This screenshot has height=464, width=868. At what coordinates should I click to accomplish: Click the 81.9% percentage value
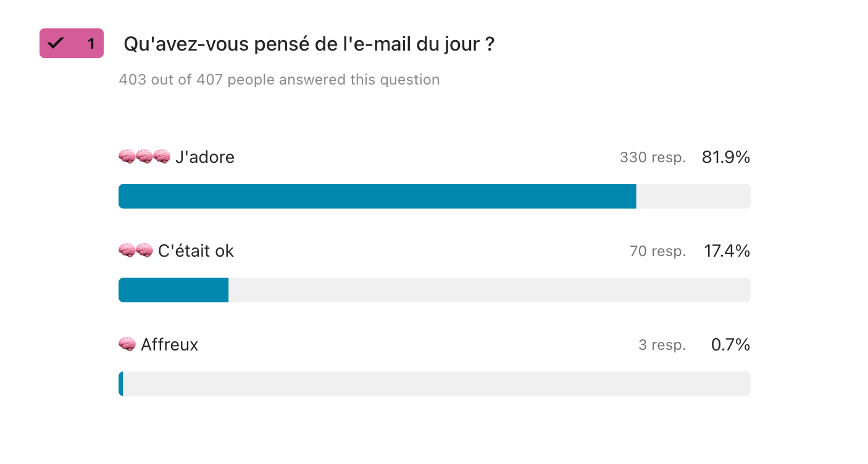click(725, 157)
